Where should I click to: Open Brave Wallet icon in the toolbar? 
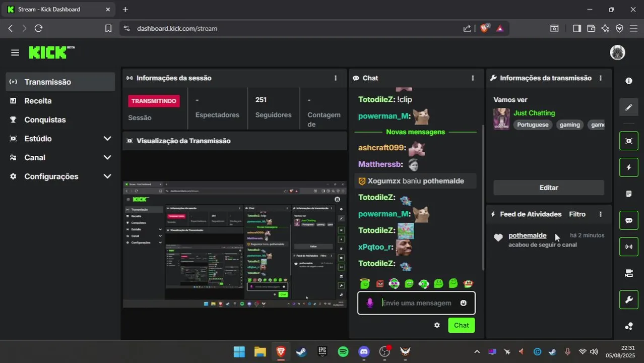591,29
